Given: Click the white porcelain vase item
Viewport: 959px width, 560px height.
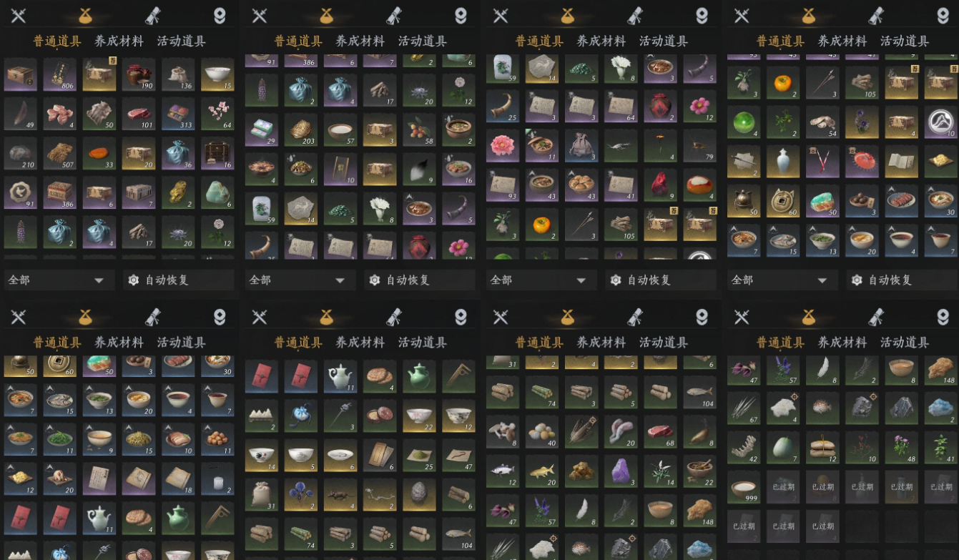Looking at the screenshot, I should click(x=784, y=162).
